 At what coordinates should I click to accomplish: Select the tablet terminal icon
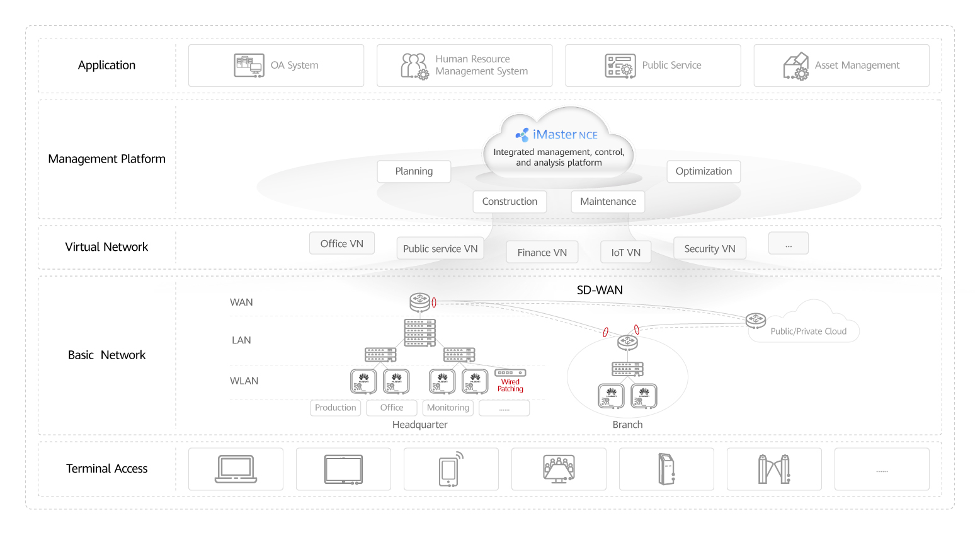[343, 469]
